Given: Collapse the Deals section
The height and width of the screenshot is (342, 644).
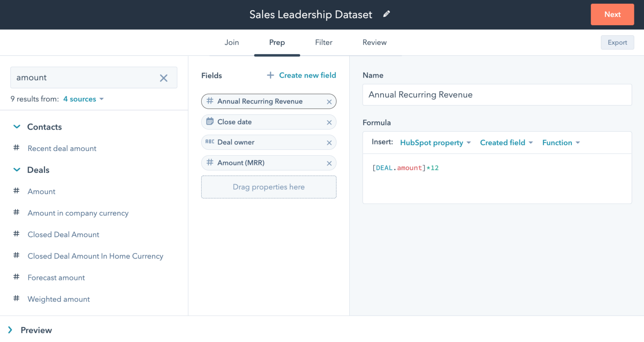Looking at the screenshot, I should pos(17,170).
